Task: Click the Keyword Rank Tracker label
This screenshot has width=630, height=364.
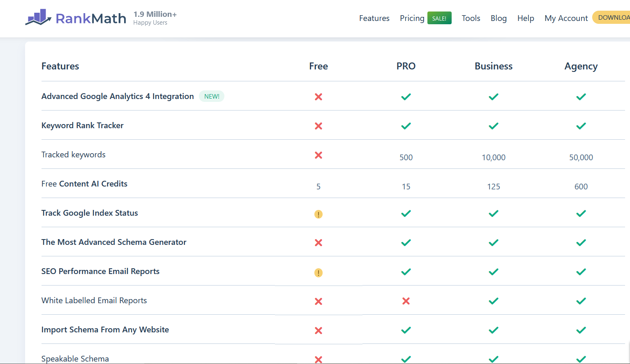Action: 83,125
